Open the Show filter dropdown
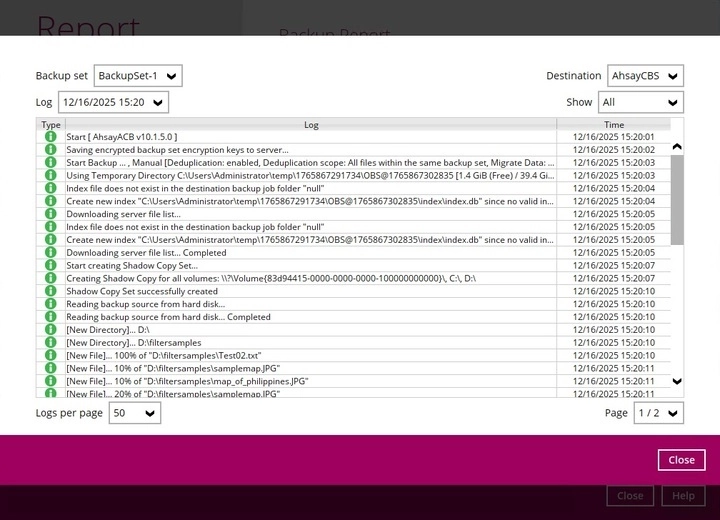 [640, 102]
